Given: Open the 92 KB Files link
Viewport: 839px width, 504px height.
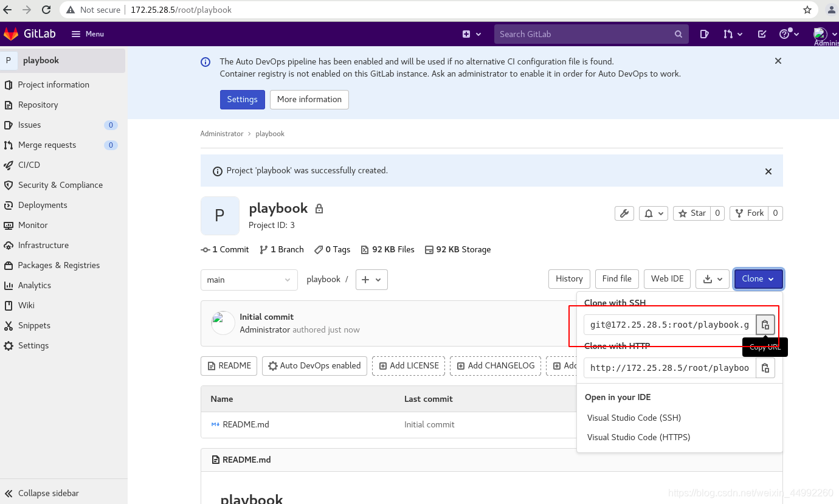Looking at the screenshot, I should 388,249.
